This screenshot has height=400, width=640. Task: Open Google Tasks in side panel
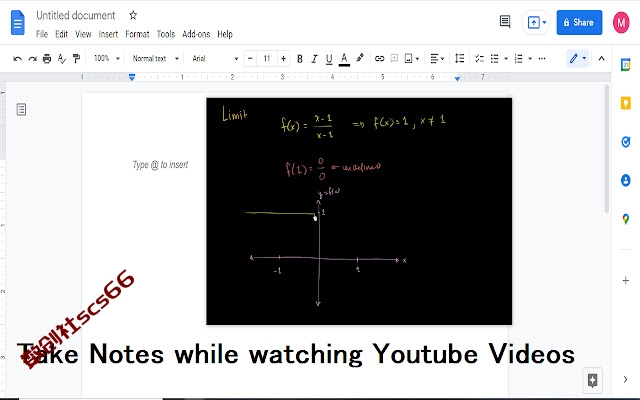pyautogui.click(x=625, y=142)
